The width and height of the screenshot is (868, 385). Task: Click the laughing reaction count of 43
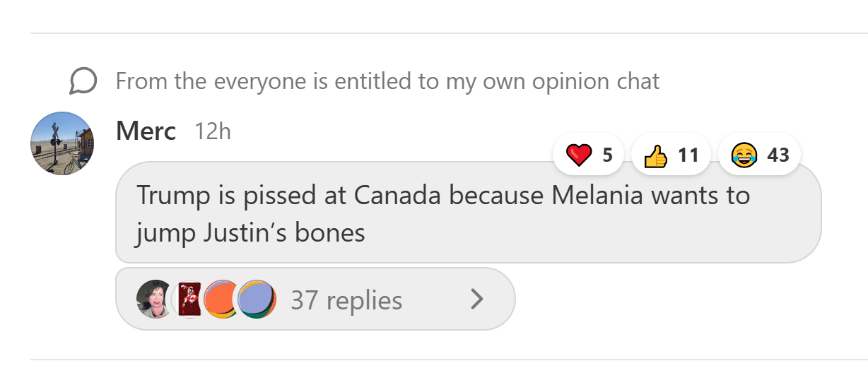click(778, 155)
